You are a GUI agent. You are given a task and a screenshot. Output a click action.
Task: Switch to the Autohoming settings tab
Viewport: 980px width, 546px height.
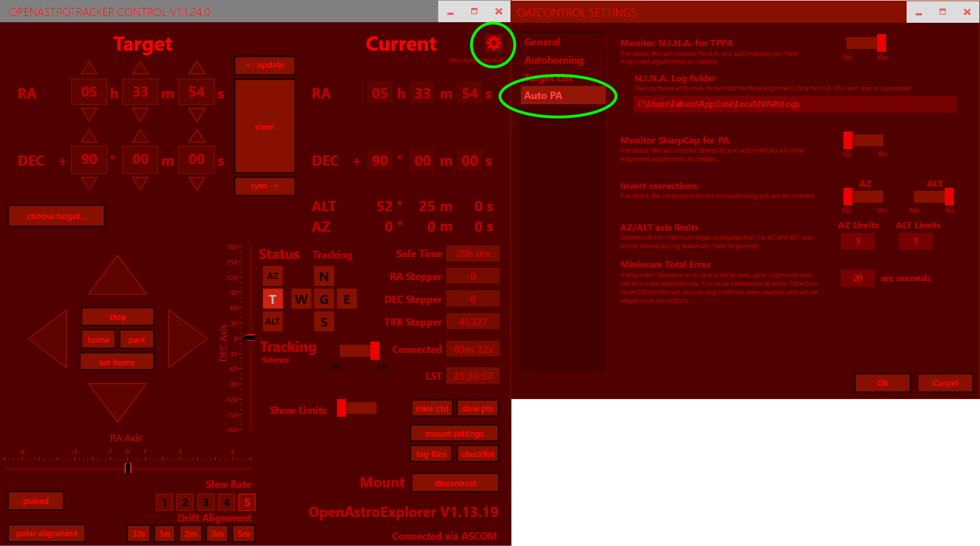(553, 60)
